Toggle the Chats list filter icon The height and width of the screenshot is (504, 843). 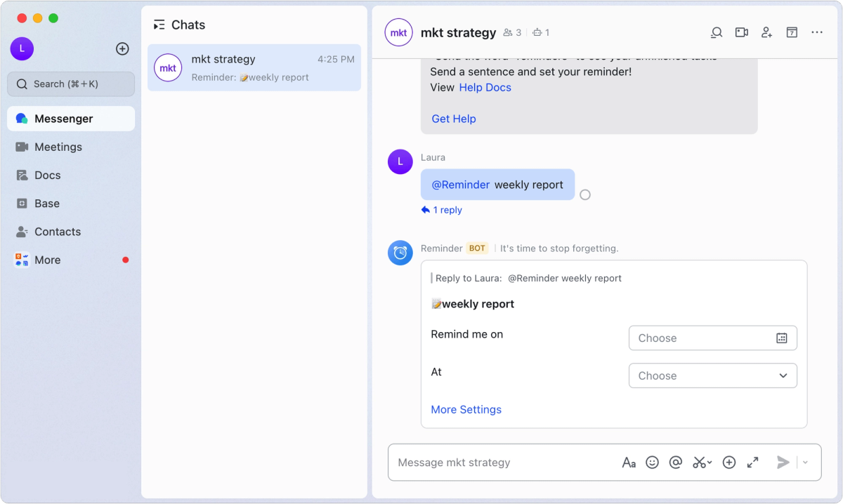pyautogui.click(x=159, y=25)
